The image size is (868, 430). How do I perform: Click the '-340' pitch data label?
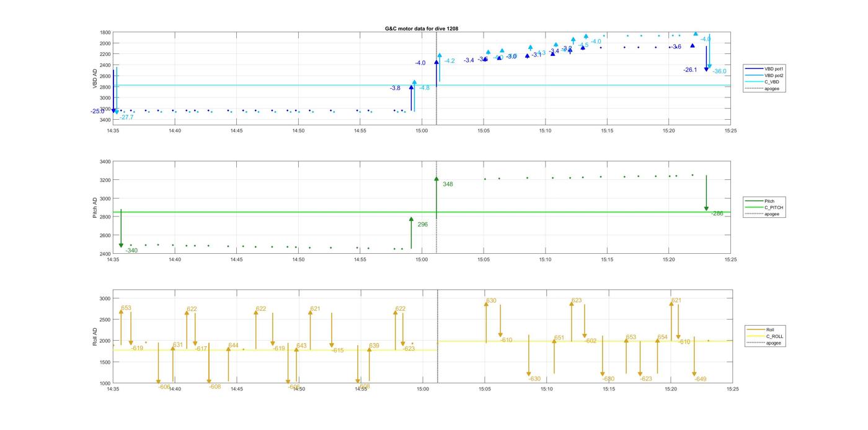pos(131,251)
